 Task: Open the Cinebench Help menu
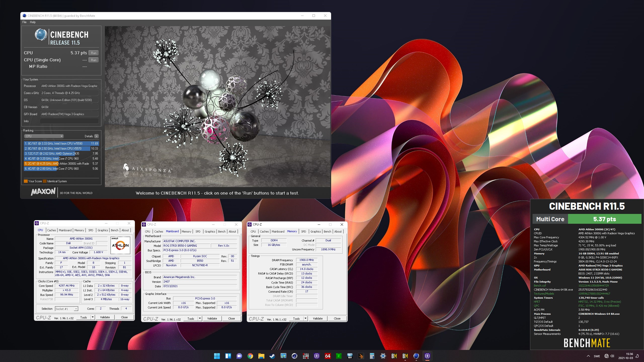(33, 22)
